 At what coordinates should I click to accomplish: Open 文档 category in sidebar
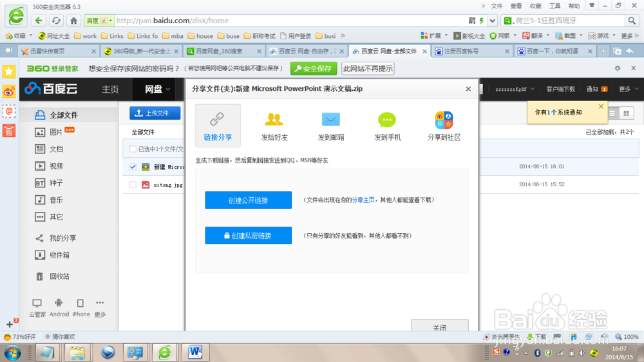[56, 149]
